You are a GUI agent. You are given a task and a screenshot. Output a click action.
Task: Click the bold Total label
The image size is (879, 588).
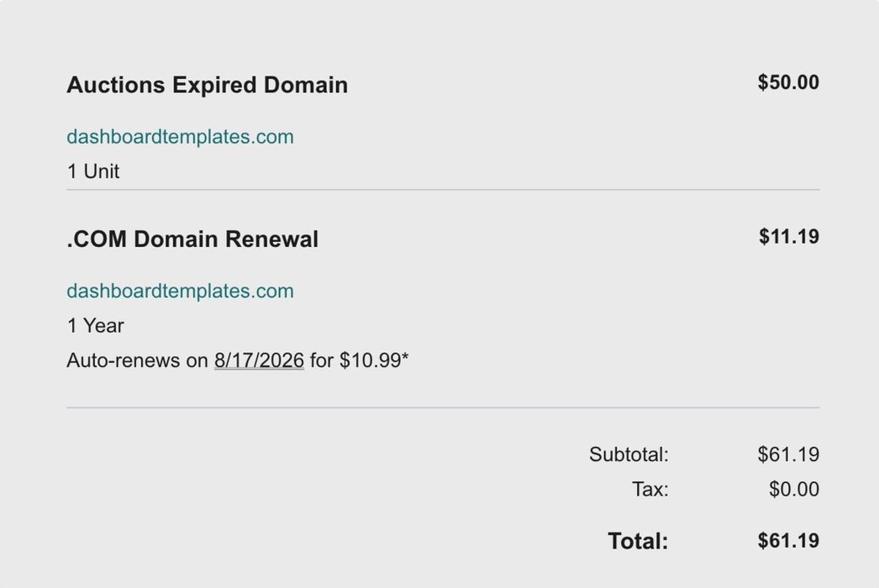[638, 541]
